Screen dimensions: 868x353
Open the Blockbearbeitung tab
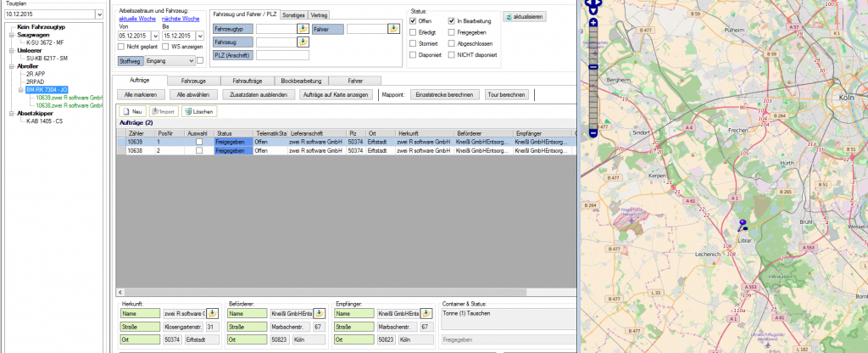point(299,80)
